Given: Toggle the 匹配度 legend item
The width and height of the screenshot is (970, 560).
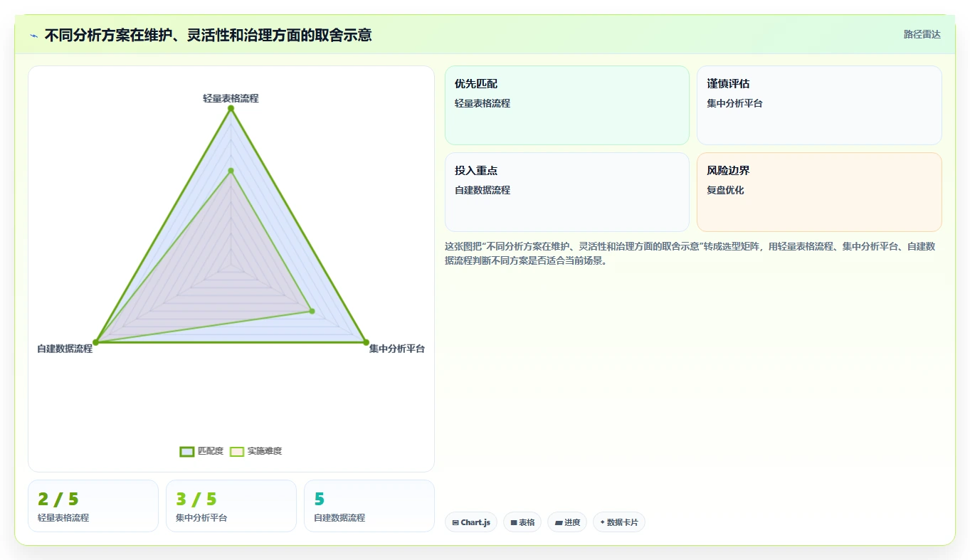Looking at the screenshot, I should click(x=202, y=451).
